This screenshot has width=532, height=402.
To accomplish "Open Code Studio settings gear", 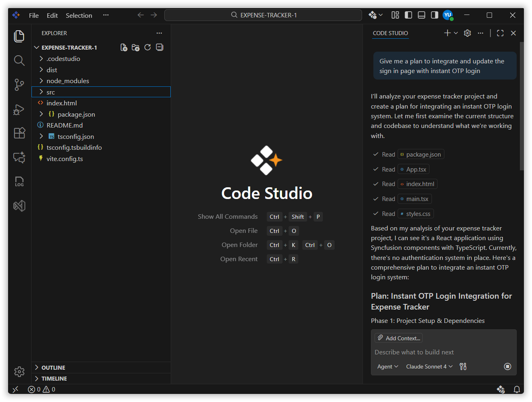I will [x=467, y=33].
